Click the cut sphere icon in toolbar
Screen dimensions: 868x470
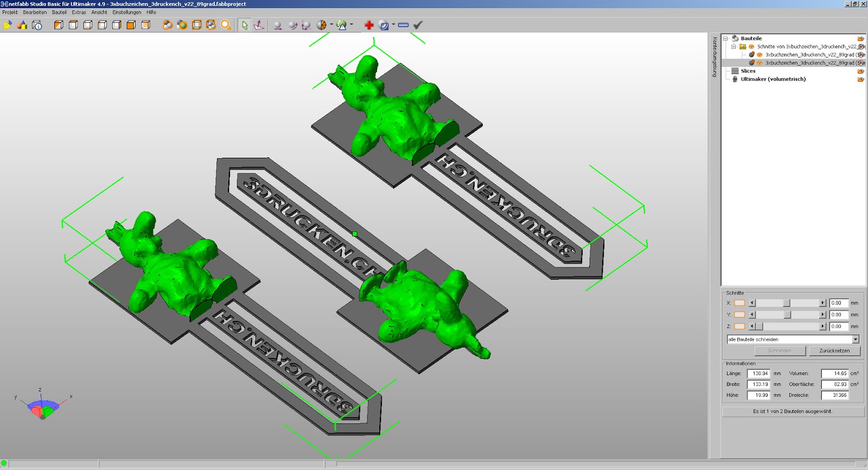coord(322,25)
